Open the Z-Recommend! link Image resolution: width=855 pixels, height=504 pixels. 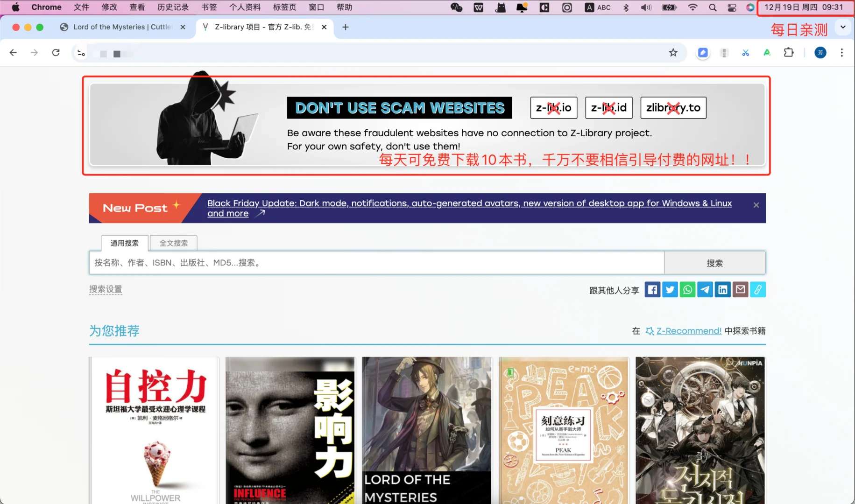689,331
